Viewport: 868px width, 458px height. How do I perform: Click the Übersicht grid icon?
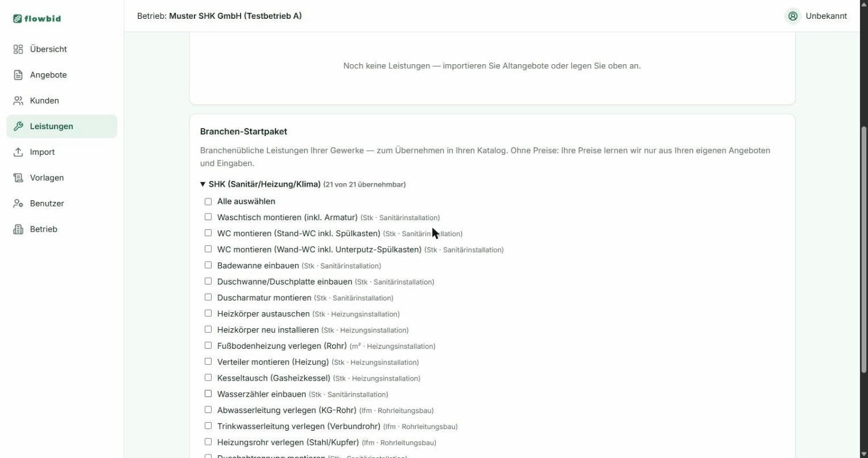18,49
